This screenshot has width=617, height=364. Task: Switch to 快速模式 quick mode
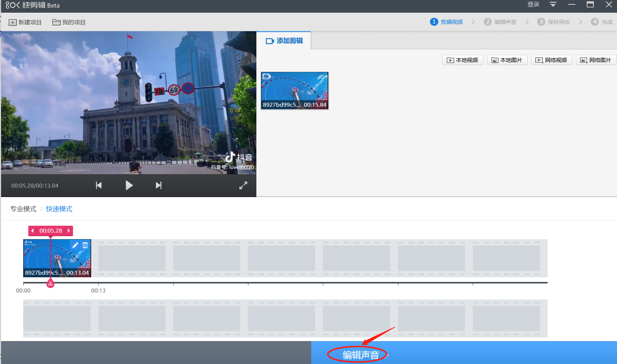coord(59,209)
